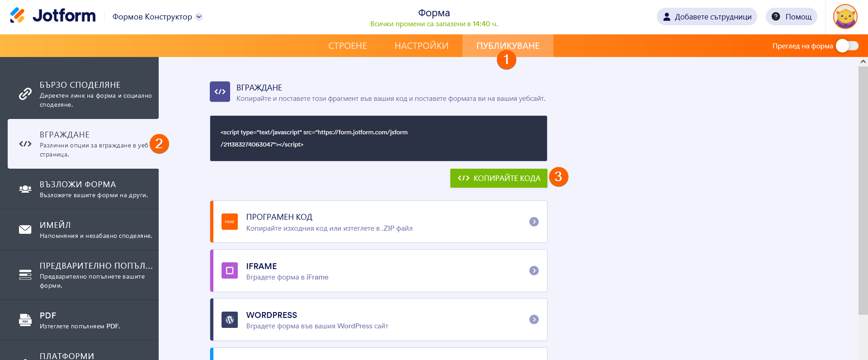Open ИМЕЙЛ in the sidebar
This screenshot has height=360, width=868.
[x=79, y=230]
